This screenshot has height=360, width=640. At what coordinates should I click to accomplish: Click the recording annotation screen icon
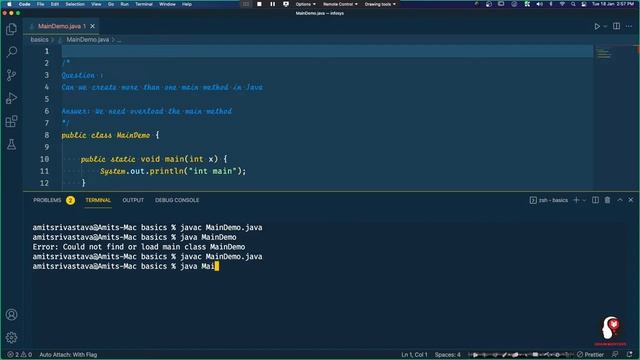click(x=286, y=4)
